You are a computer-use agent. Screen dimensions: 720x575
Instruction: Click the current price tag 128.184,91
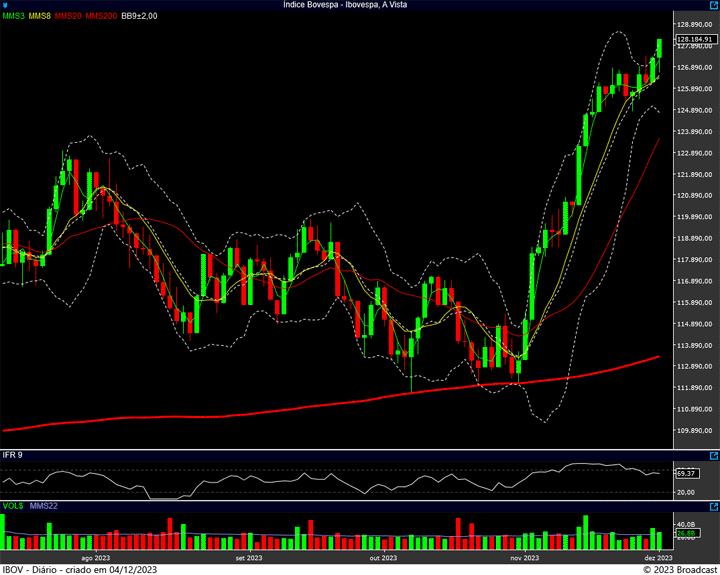(x=696, y=39)
